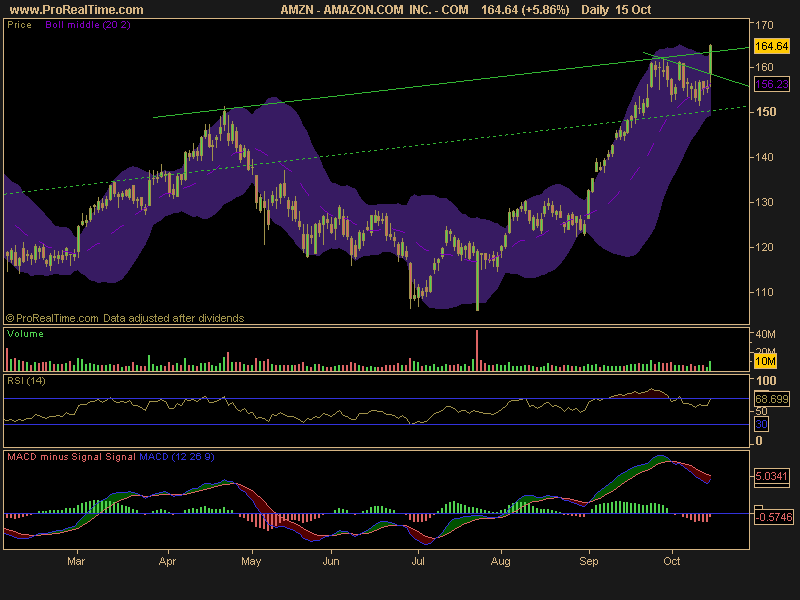Click the Aug date axis label
800x600 pixels.
point(501,562)
